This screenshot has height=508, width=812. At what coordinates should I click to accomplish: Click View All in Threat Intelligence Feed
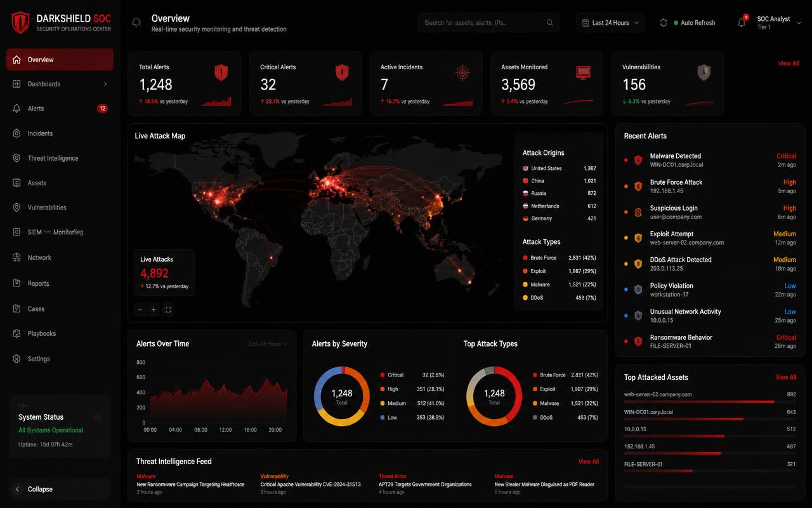(589, 462)
